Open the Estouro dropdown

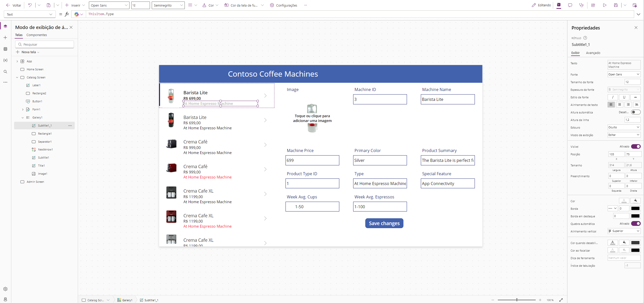click(624, 127)
